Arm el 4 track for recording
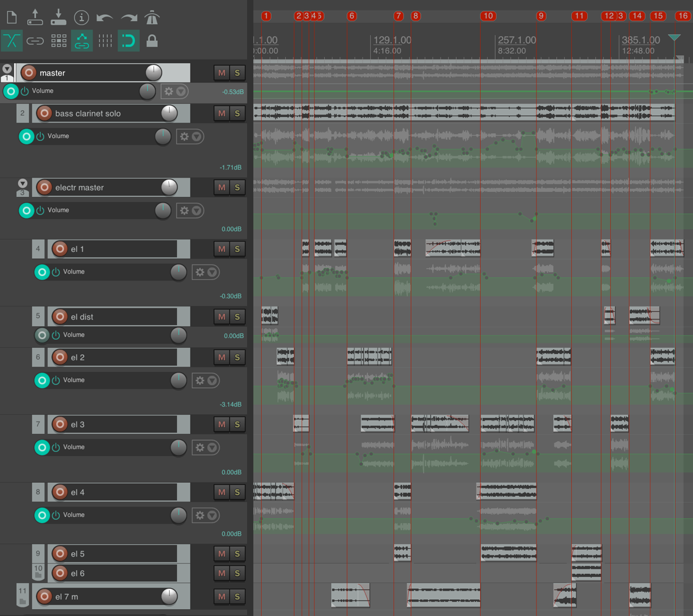Image resolution: width=693 pixels, height=616 pixels. [59, 492]
